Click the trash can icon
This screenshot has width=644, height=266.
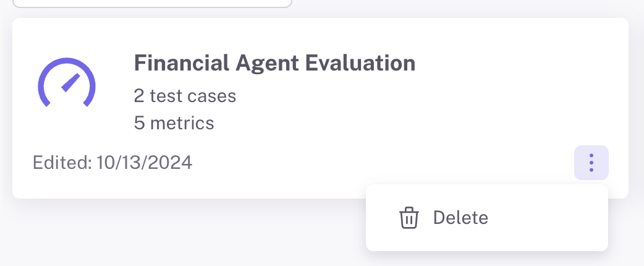(409, 218)
